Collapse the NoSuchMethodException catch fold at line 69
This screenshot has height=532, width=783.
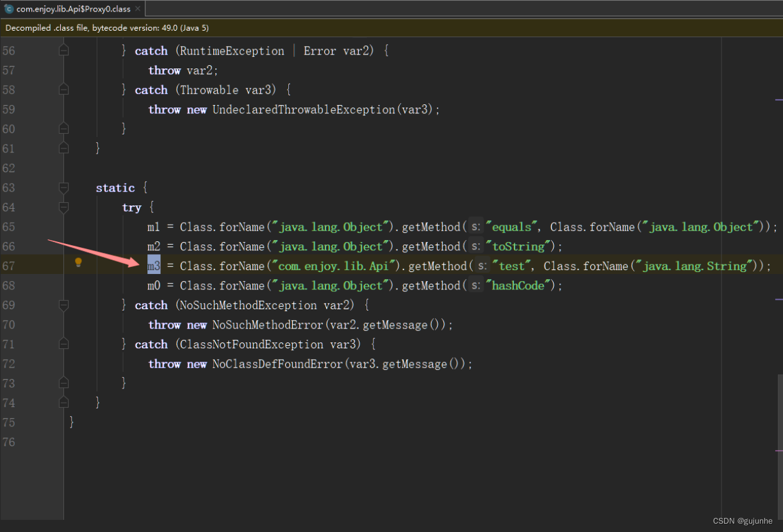(63, 305)
